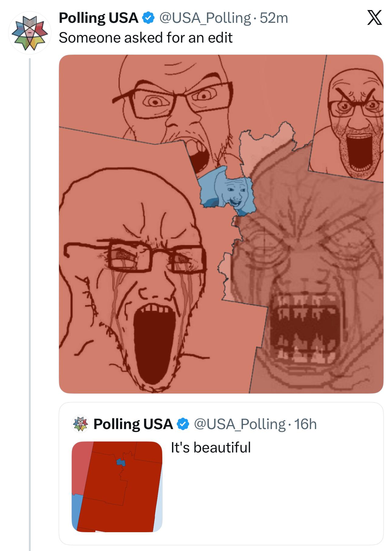Click the @USA_Polling handle next to 52m

click(x=205, y=18)
